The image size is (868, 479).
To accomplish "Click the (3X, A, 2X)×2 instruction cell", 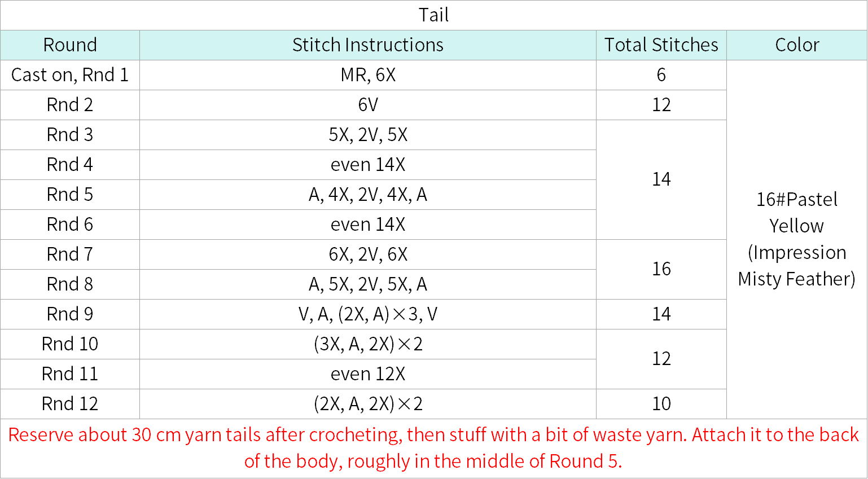I will (368, 344).
